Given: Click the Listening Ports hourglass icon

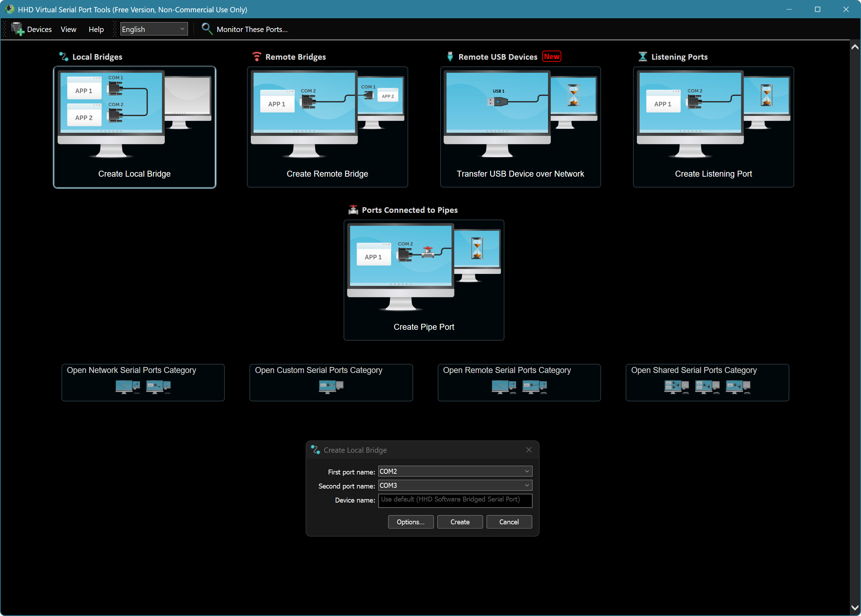Looking at the screenshot, I should [643, 57].
